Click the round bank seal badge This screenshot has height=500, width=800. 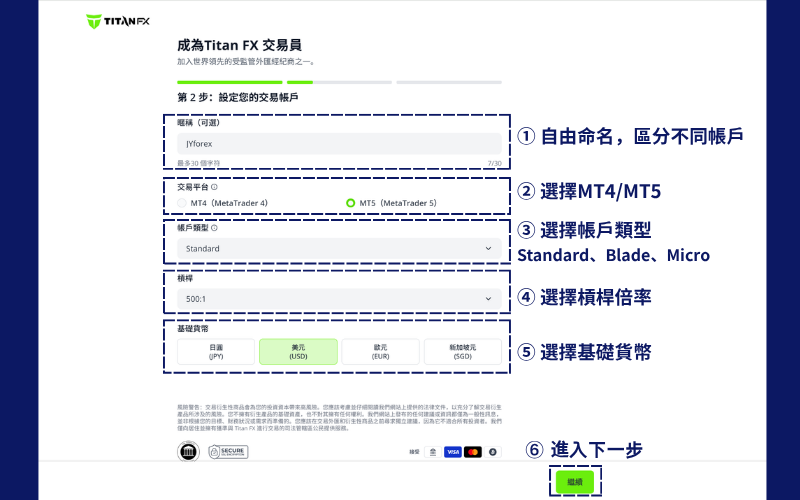coord(188,453)
